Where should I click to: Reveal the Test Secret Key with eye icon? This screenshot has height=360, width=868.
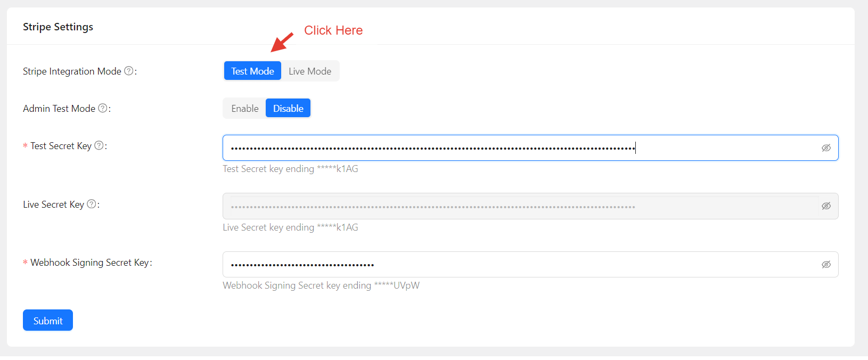coord(826,148)
